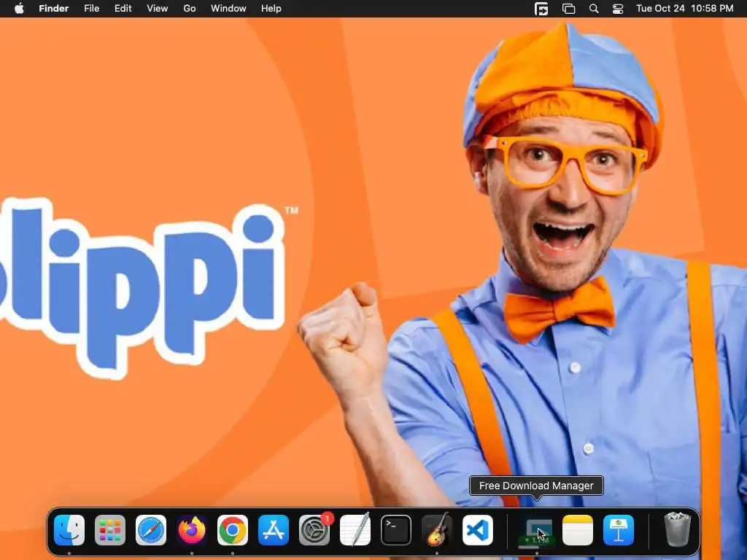Open Spotlight search in menu bar

tap(594, 9)
